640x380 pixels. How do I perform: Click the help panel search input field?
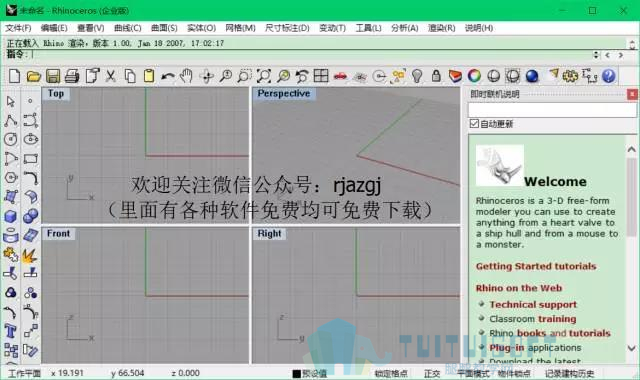552,109
